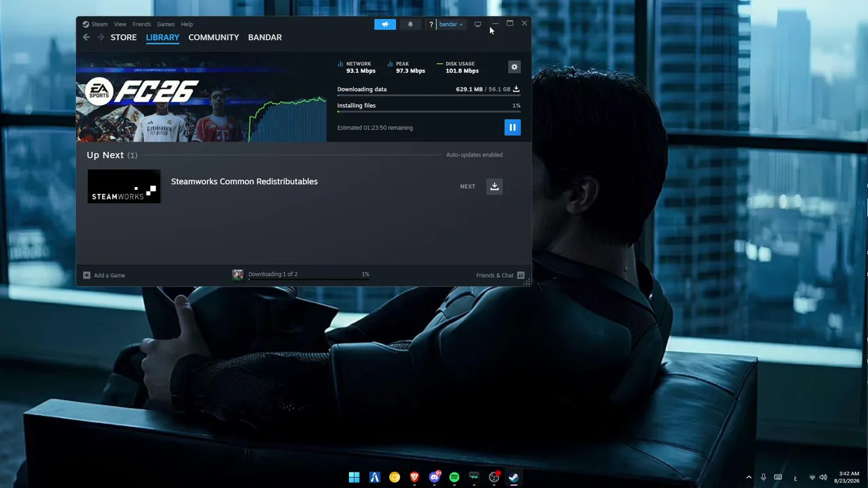Click the Auto-updates enabled text
Viewport: 868px width, 488px height.
[475, 155]
